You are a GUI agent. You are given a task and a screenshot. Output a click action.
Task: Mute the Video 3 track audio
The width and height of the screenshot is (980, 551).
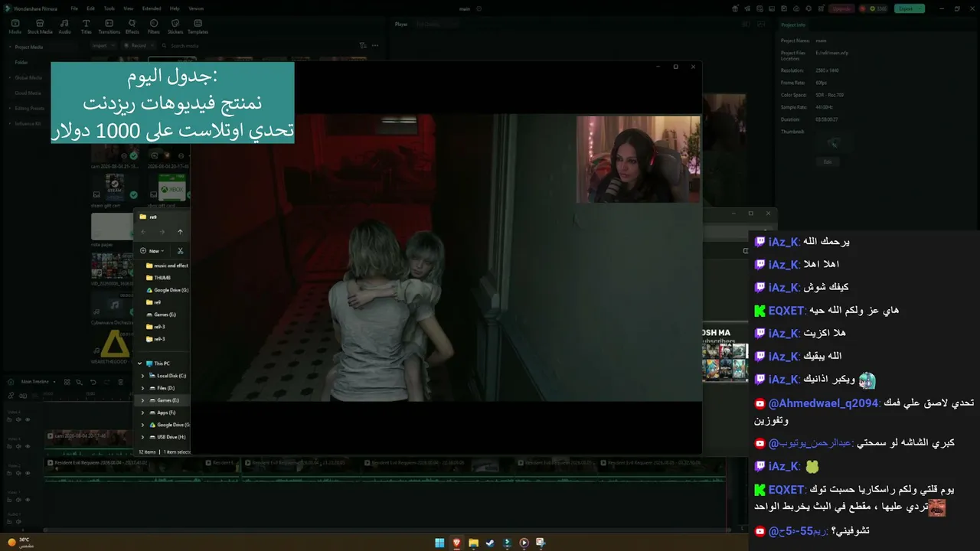coord(20,446)
